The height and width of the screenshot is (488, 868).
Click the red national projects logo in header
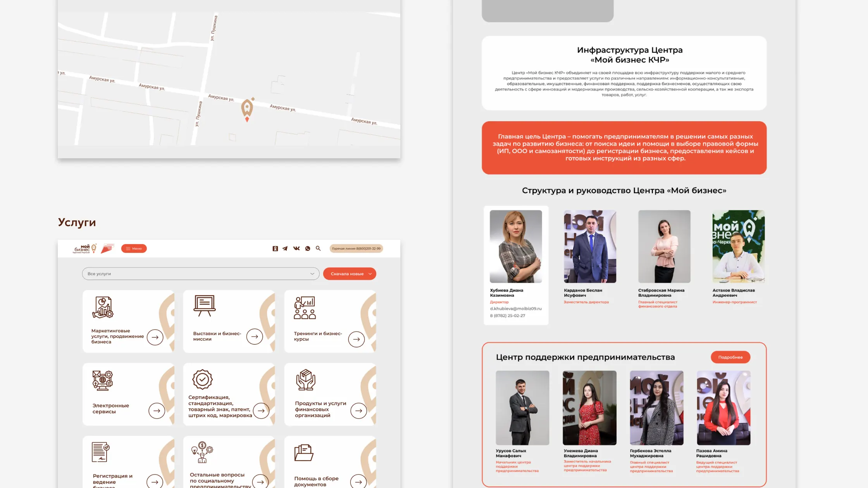(107, 249)
